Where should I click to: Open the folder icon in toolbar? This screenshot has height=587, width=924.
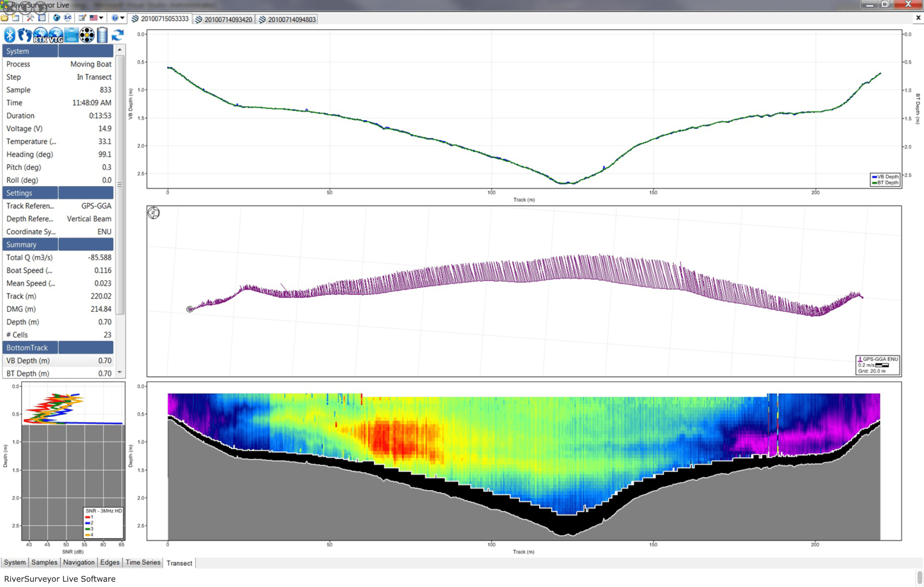(5, 18)
